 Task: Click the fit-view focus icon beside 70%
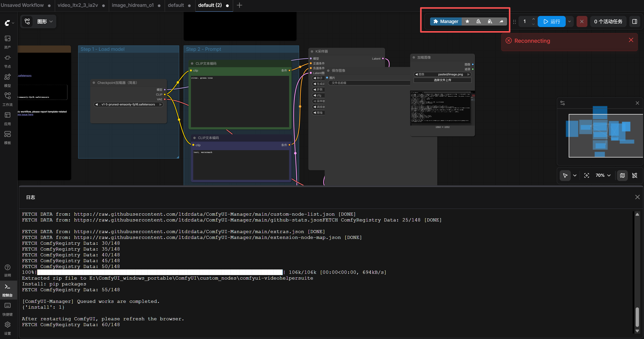point(587,175)
